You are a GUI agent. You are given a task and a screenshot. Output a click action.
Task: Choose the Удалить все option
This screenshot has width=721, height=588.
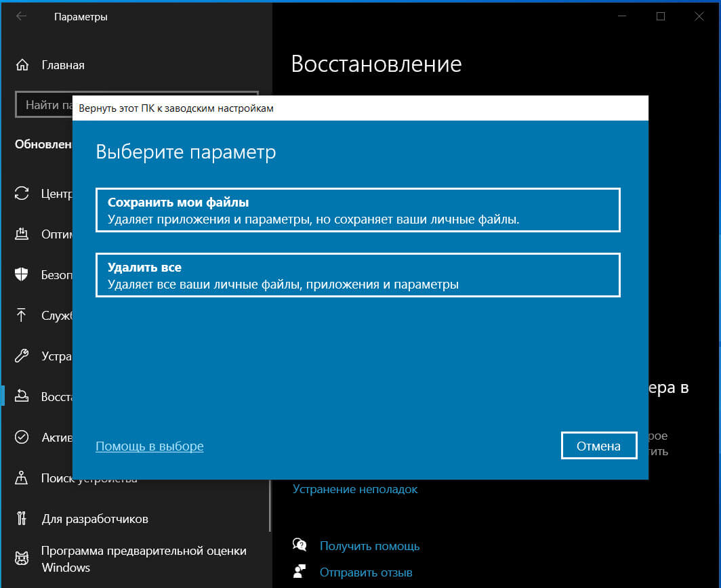click(358, 275)
